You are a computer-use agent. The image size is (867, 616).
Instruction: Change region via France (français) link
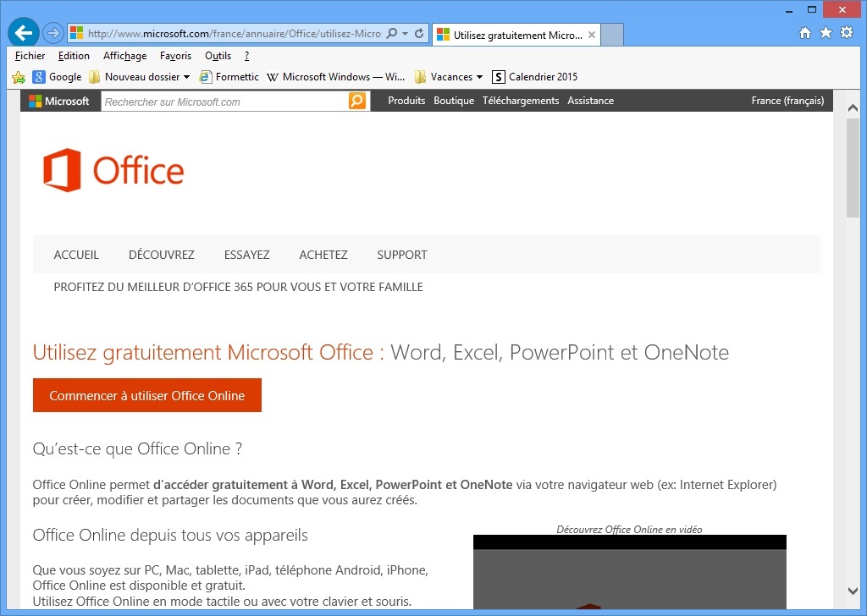(x=787, y=101)
